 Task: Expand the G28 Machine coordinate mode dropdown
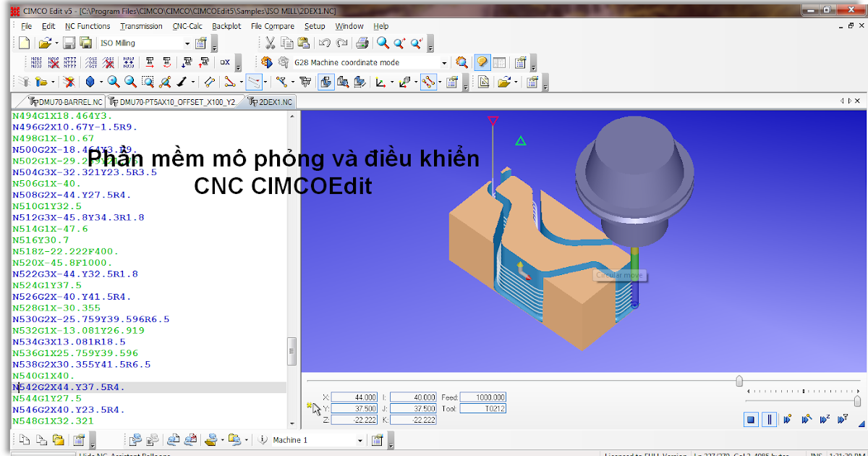(443, 62)
